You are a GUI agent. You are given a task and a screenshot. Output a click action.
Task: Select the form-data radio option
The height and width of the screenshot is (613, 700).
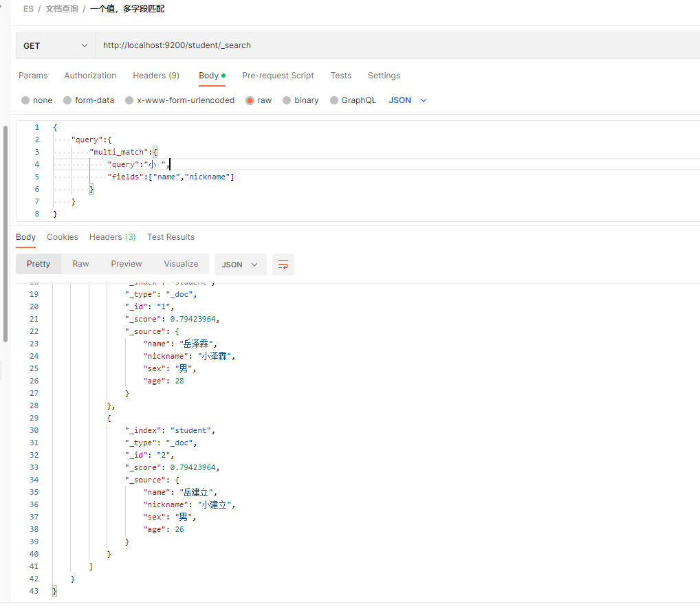[x=67, y=100]
